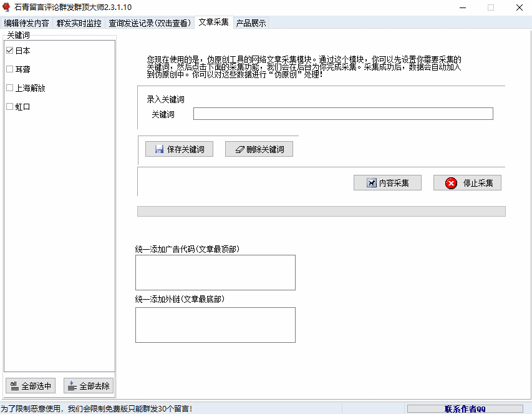
Task: Open the 查询发送记录 tab
Action: [x=150, y=22]
